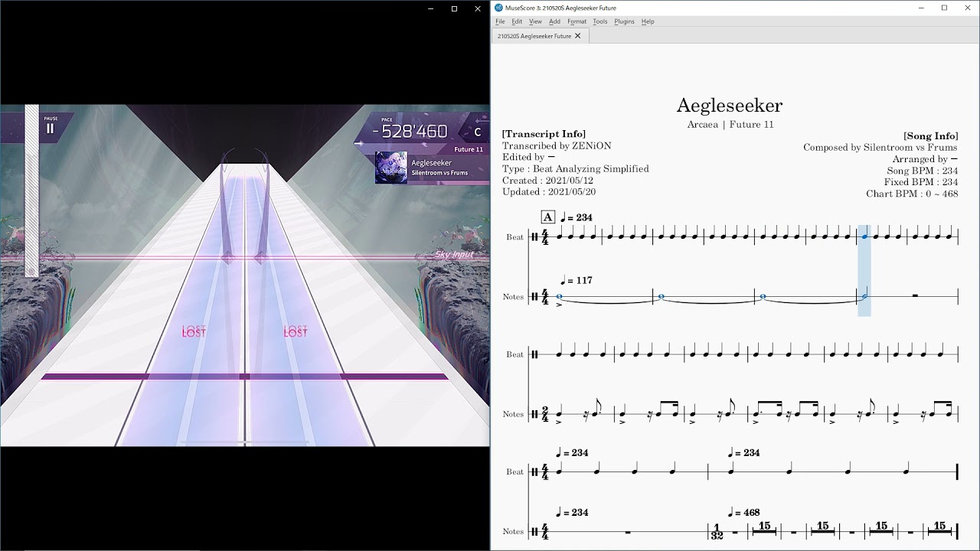
Task: Click the Sky Input line label
Action: coord(454,254)
